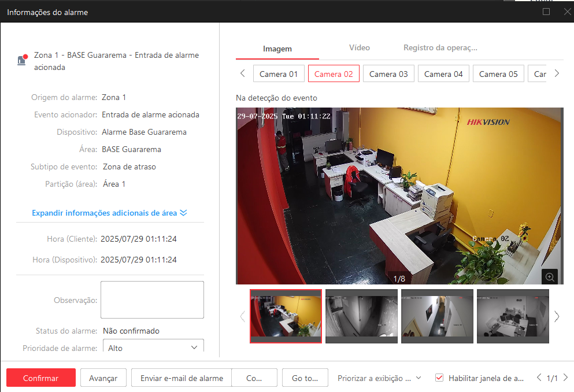Toggle the Habilitar janela de alarme checkbox
This screenshot has height=392, width=574.
(x=439, y=378)
